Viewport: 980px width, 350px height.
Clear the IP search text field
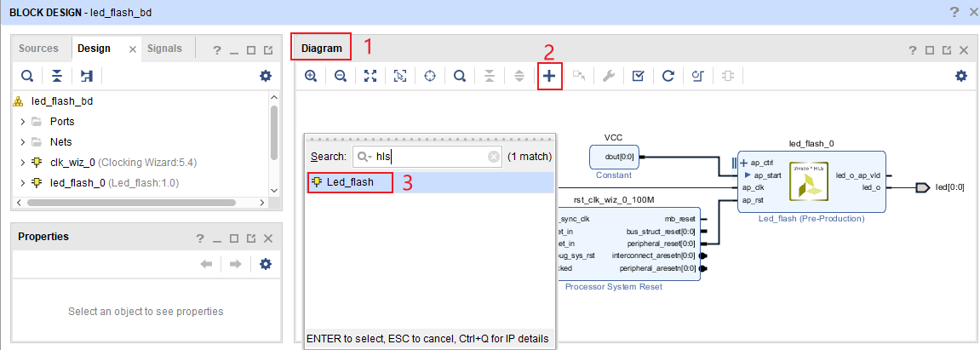pos(494,157)
